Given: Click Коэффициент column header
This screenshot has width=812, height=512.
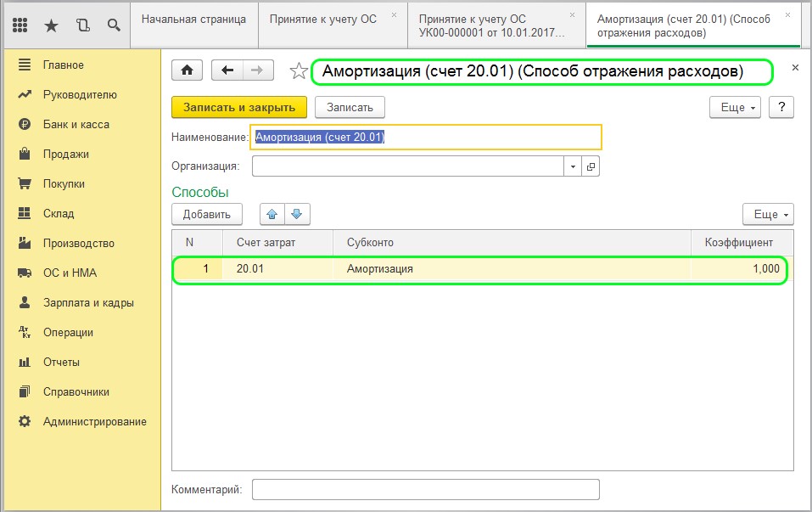Looking at the screenshot, I should (x=742, y=243).
